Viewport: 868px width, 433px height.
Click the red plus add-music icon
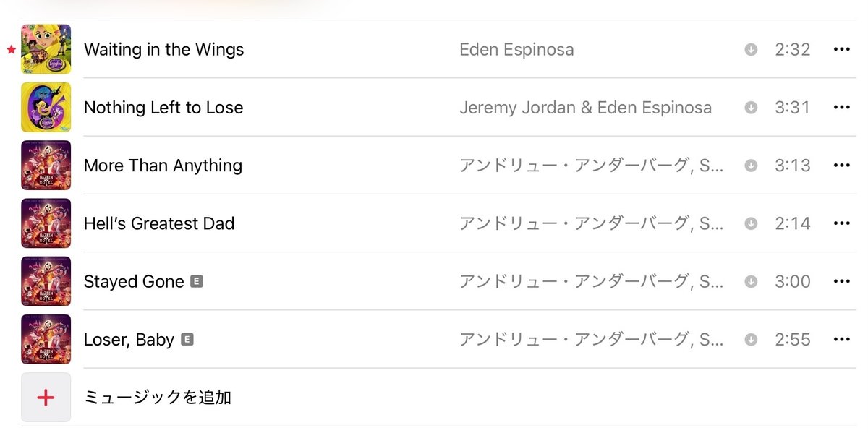click(46, 397)
